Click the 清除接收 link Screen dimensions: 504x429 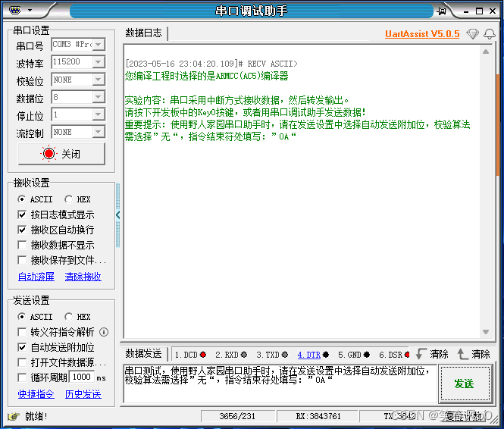pos(83,277)
